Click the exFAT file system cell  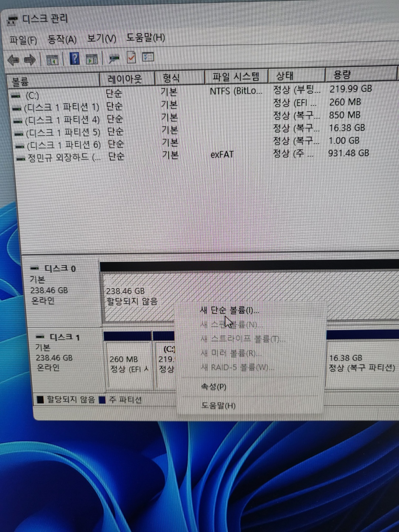click(222, 154)
